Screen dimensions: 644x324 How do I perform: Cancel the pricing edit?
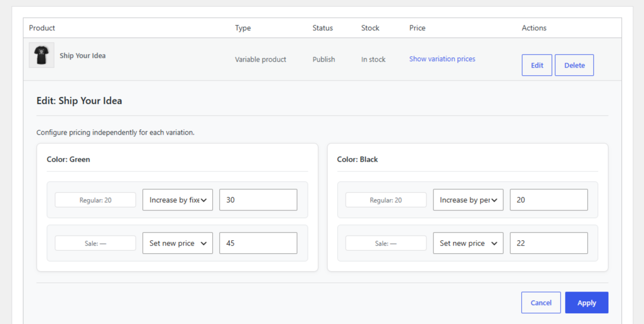coord(541,303)
